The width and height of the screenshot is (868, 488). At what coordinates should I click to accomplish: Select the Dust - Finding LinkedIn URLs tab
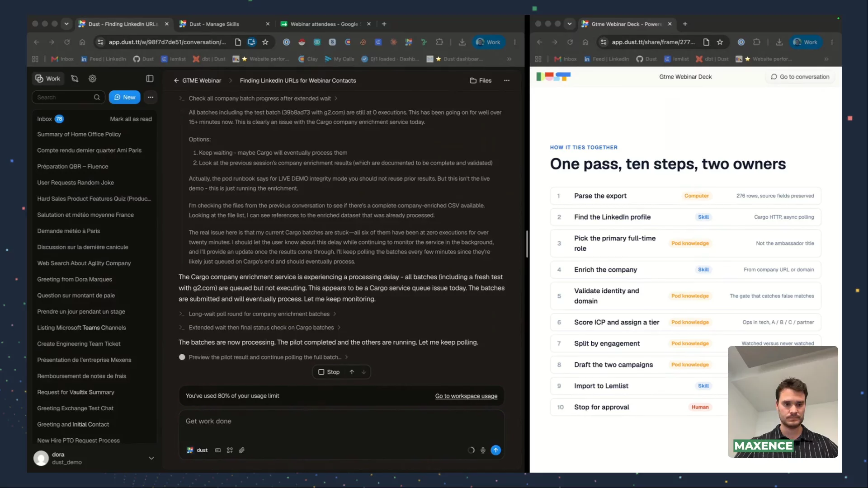pyautogui.click(x=123, y=24)
